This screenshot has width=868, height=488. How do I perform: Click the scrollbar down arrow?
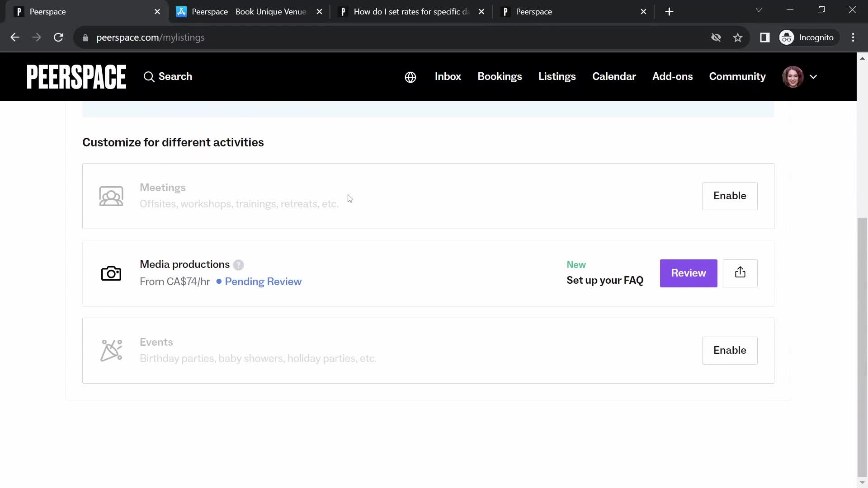point(862,483)
